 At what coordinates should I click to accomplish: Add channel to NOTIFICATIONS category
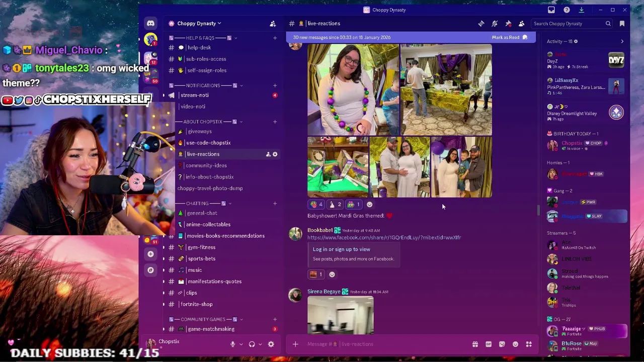275,85
